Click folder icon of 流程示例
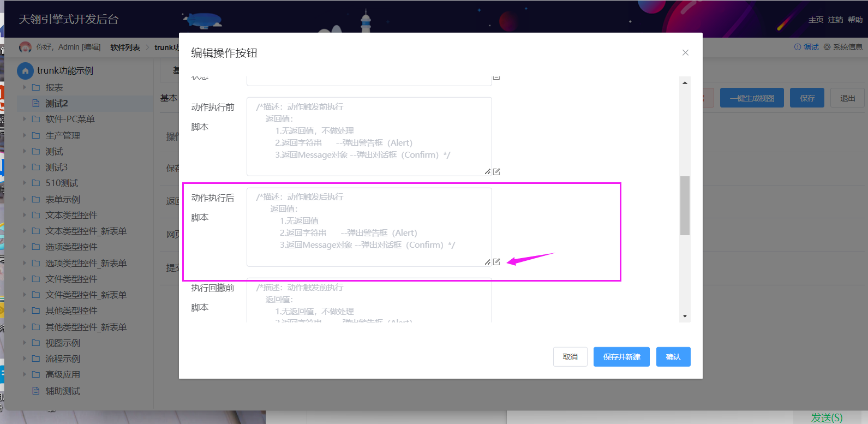868x424 pixels. click(x=36, y=359)
